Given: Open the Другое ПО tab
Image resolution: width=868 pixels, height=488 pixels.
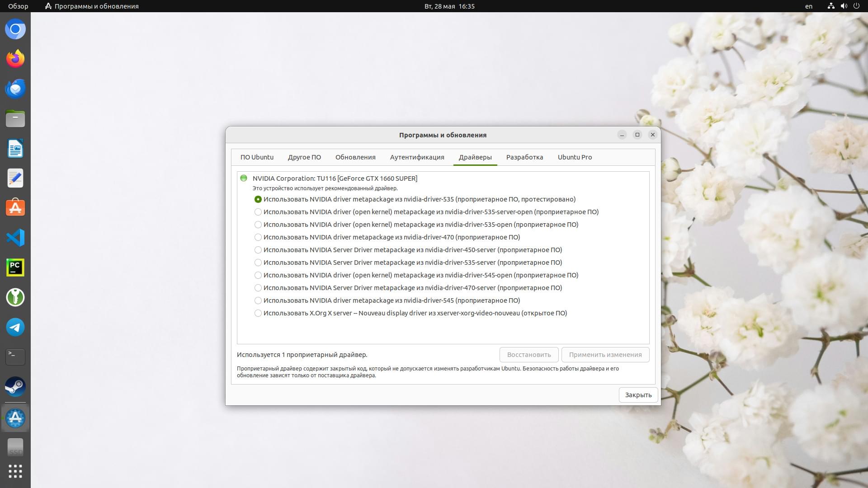Looking at the screenshot, I should (304, 157).
